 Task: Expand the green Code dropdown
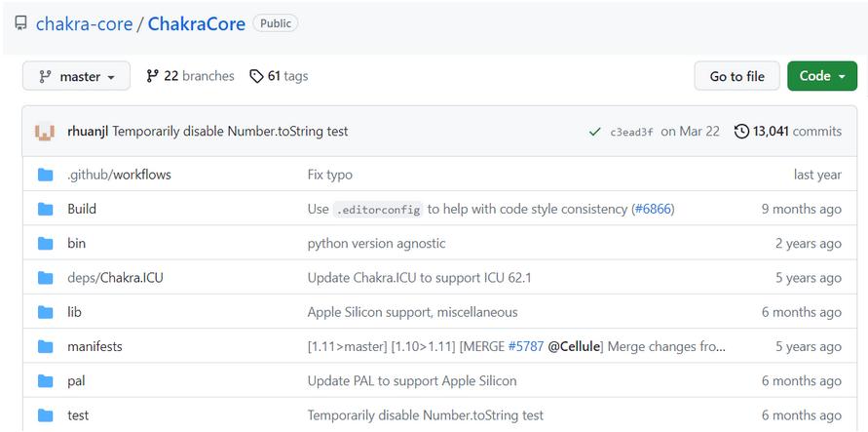pos(821,76)
